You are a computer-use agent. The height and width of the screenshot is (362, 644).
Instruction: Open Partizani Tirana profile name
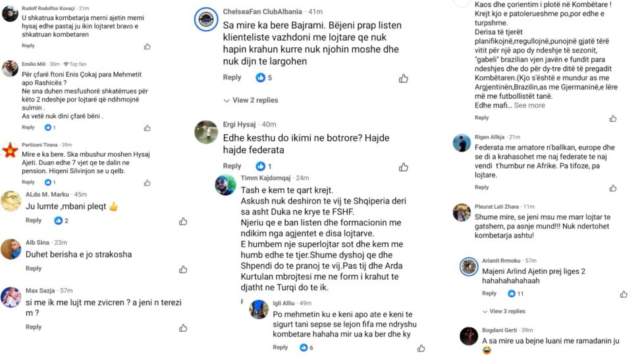click(40, 145)
